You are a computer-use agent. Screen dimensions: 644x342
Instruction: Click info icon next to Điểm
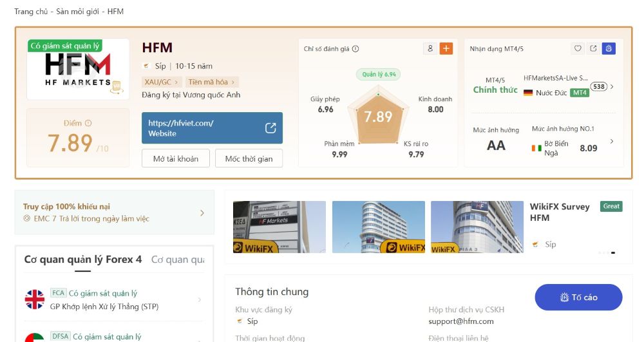88,123
